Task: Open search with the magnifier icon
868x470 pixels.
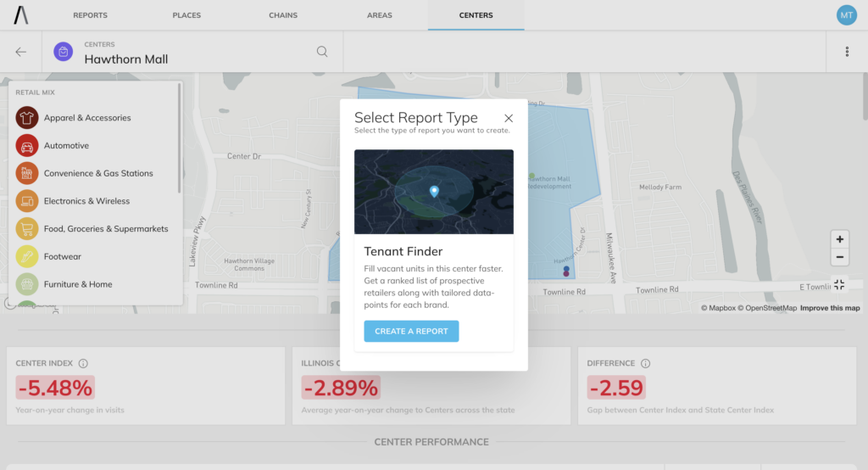Action: tap(321, 52)
